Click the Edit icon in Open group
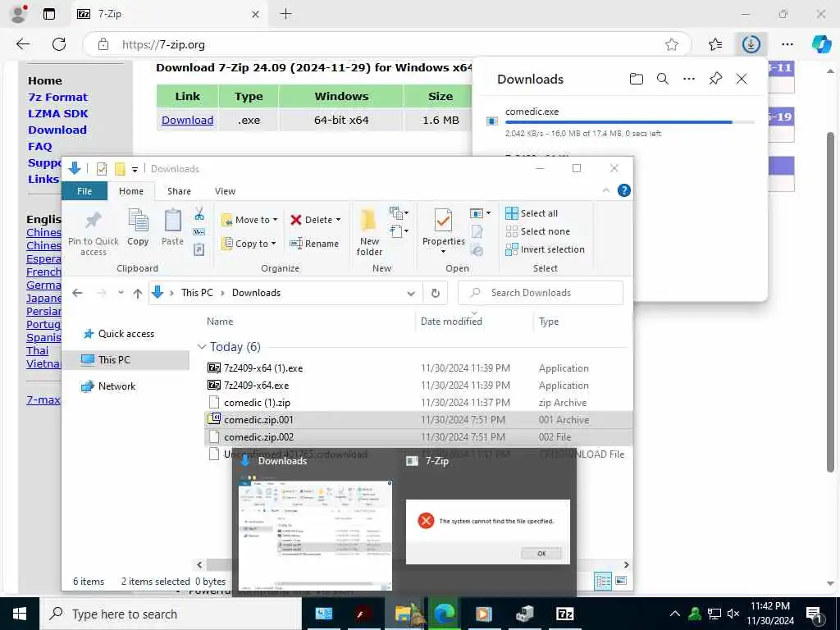Image resolution: width=840 pixels, height=630 pixels. 477,231
